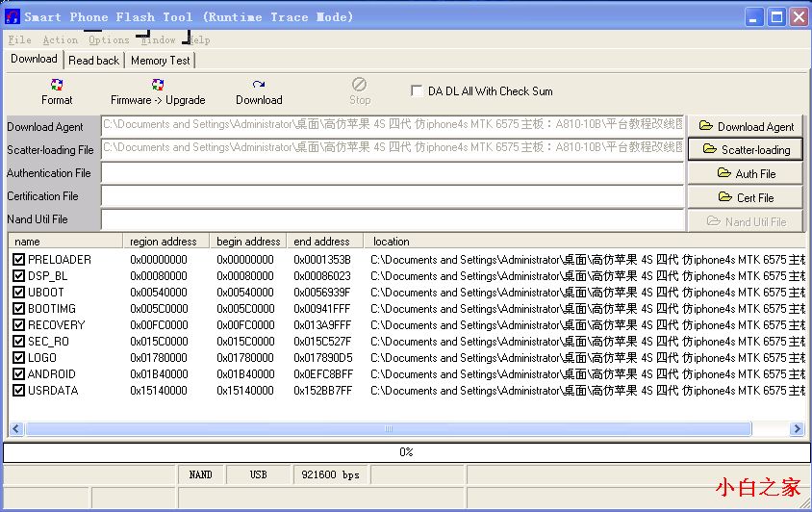This screenshot has width=812, height=512.
Task: Click the Auth File button
Action: (746, 173)
